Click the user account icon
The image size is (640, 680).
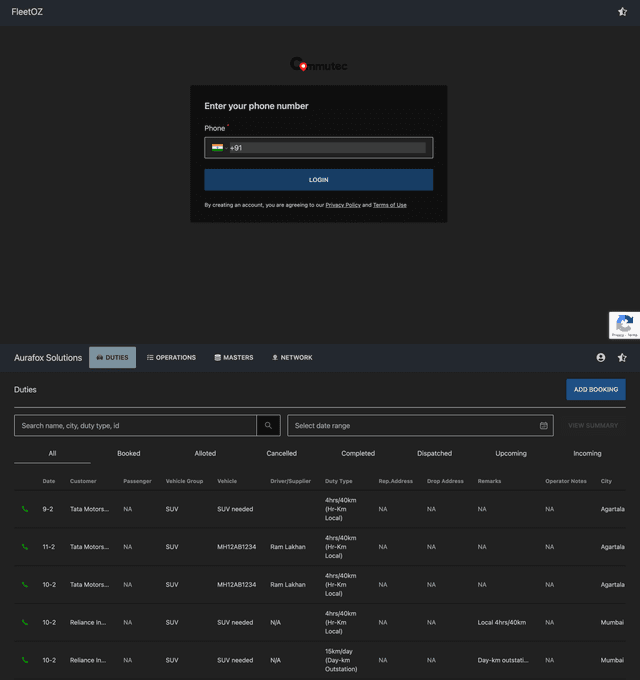pyautogui.click(x=601, y=357)
